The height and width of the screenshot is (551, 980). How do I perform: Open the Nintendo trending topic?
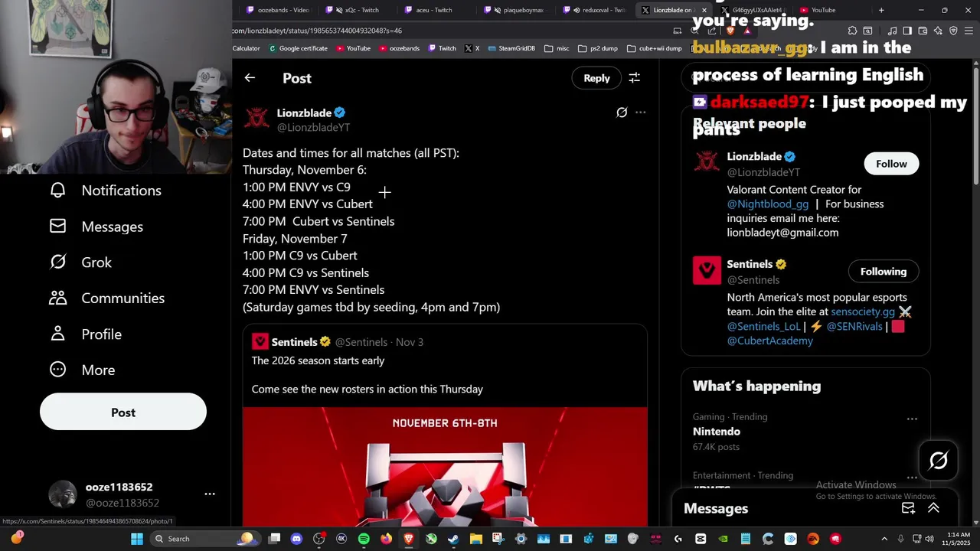(717, 432)
